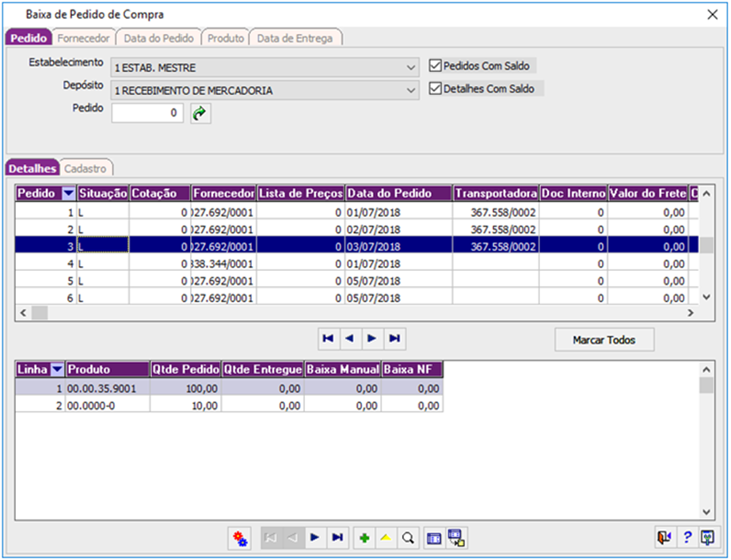The image size is (731, 560).
Task: Jump to last order in middle navigator
Action: pos(394,339)
